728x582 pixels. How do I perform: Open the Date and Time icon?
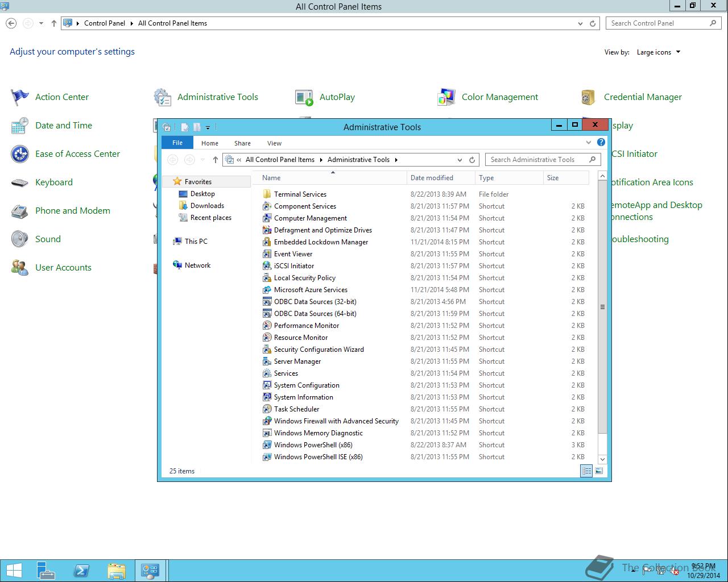(x=20, y=126)
